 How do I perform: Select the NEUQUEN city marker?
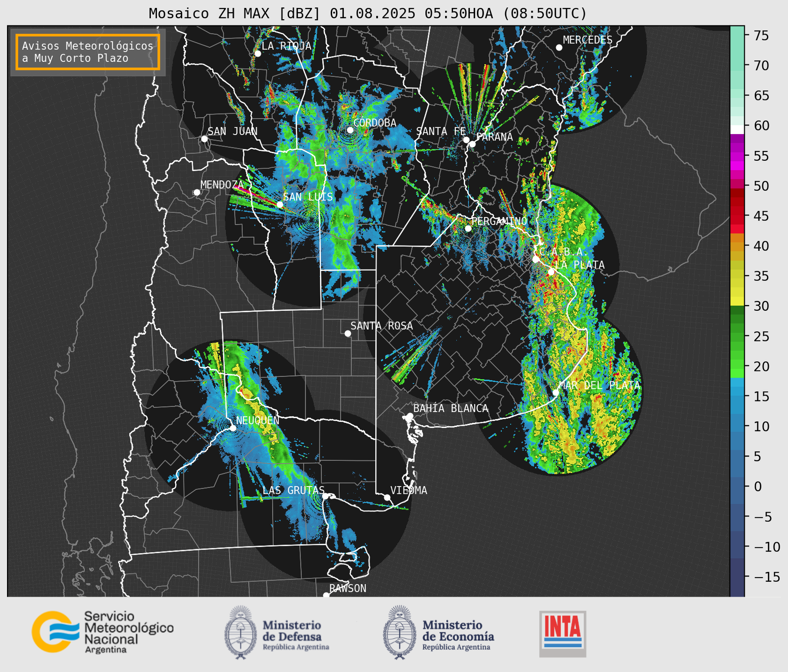coord(233,428)
